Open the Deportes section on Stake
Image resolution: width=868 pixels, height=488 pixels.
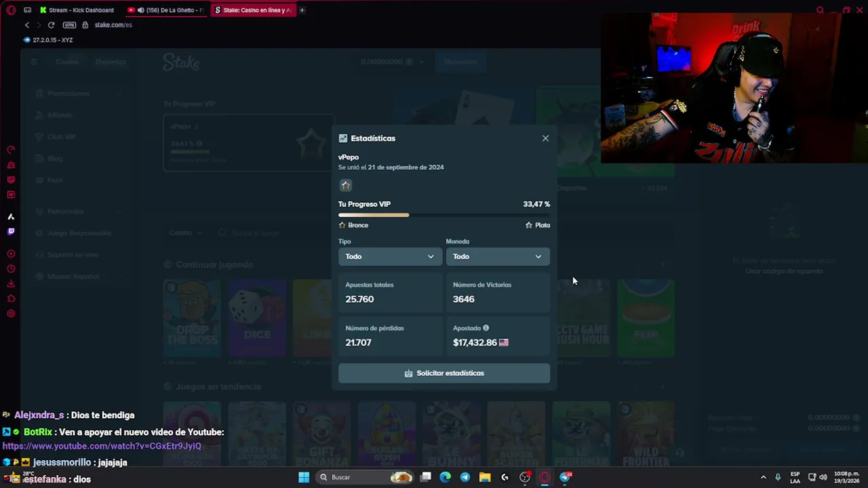click(x=111, y=62)
